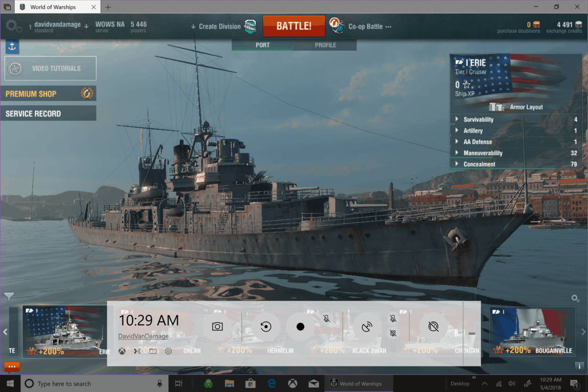The height and width of the screenshot is (392, 588).
Task: Open Mixer icon in Game bar
Action: (137, 351)
